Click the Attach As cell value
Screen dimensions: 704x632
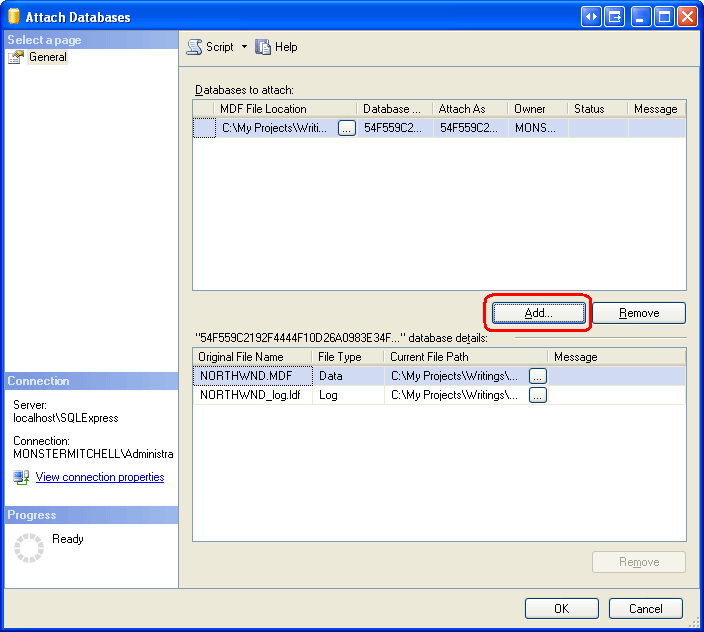click(x=469, y=128)
